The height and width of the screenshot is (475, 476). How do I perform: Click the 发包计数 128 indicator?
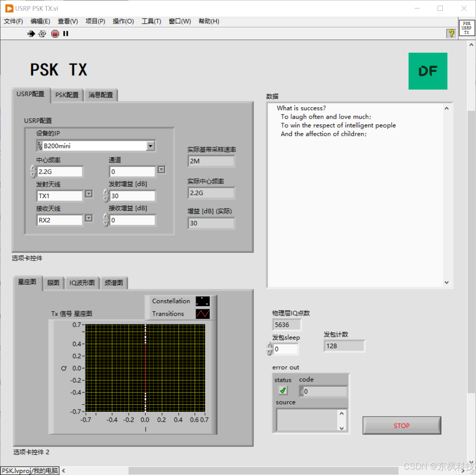pos(344,346)
